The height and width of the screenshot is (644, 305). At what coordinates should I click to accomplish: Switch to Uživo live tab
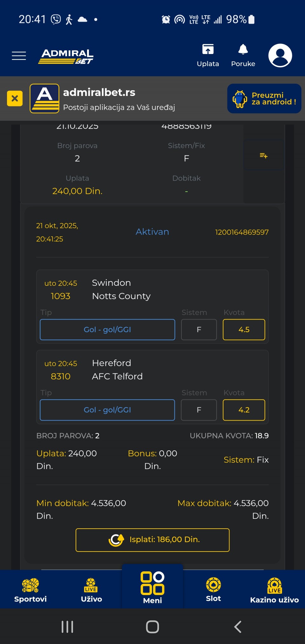pyautogui.click(x=91, y=590)
